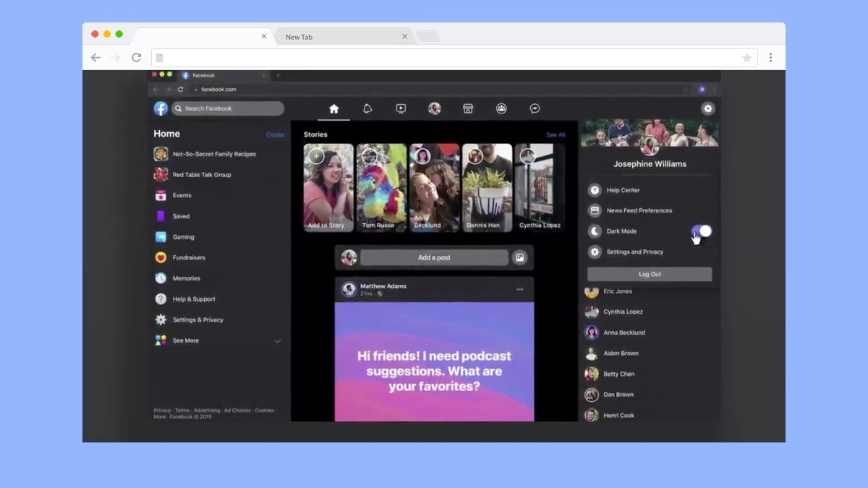Click the photo icon beside Add a post
The height and width of the screenshot is (488, 868).
519,257
